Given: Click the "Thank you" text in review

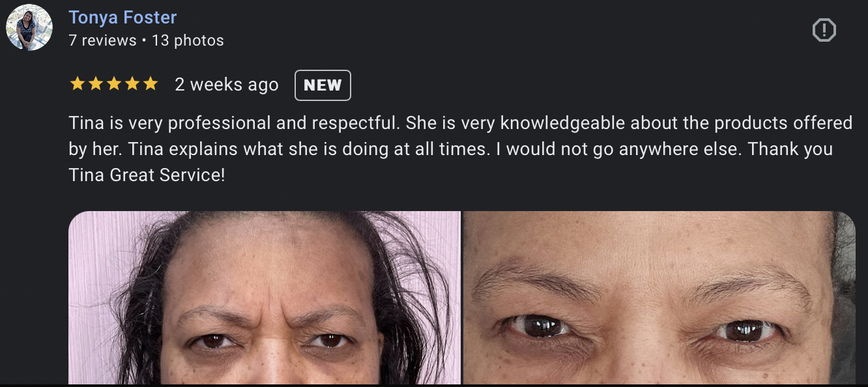Looking at the screenshot, I should click(790, 149).
